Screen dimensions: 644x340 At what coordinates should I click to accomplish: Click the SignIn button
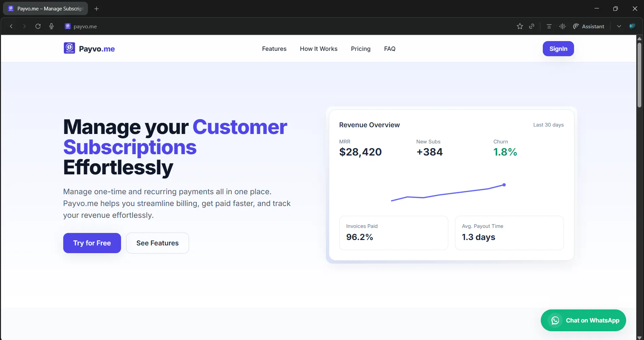(x=558, y=49)
